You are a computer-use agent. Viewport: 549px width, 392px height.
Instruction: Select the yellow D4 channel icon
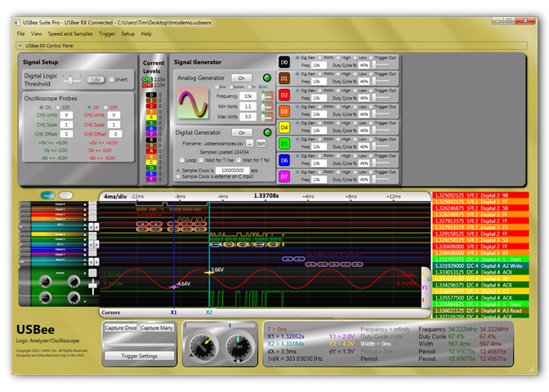pyautogui.click(x=284, y=127)
